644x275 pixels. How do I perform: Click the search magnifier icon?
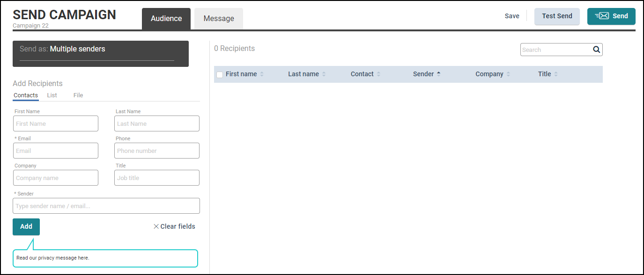pos(596,50)
